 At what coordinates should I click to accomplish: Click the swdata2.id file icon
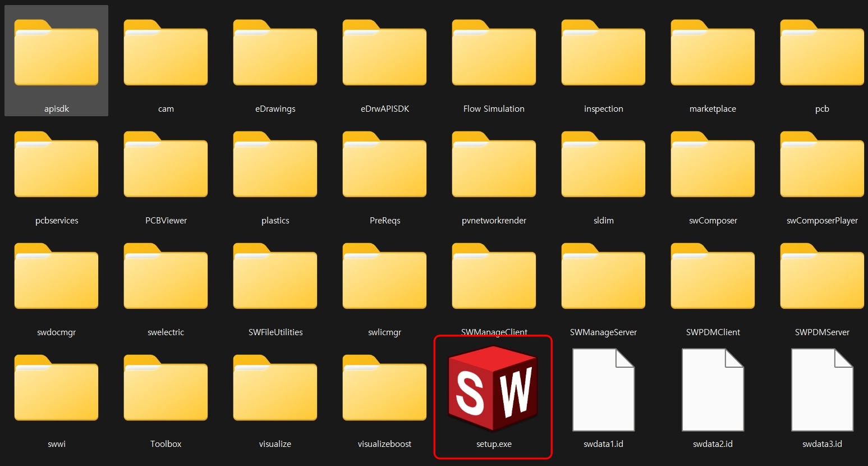click(713, 390)
